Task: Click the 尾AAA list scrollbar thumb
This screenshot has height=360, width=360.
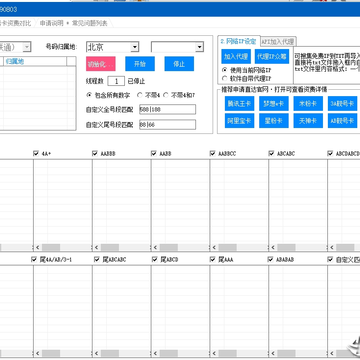Action: (227, 353)
